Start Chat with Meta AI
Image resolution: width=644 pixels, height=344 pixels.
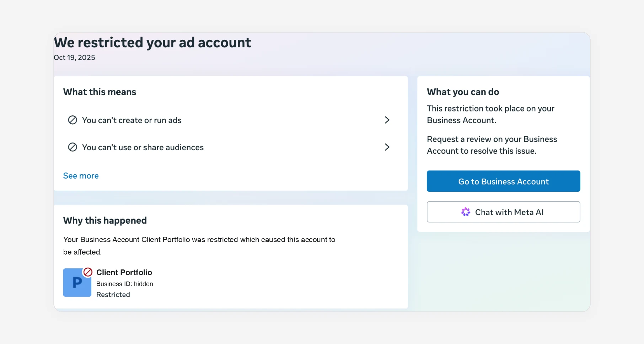pos(503,212)
